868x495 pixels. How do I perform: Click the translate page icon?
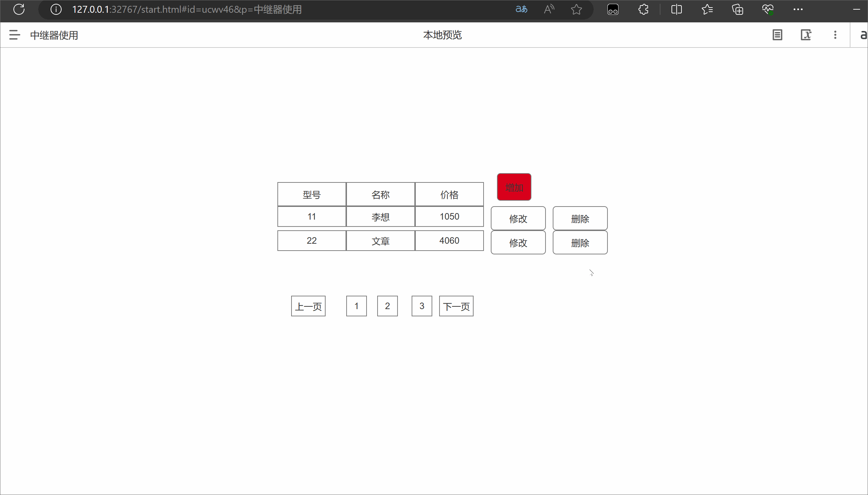pyautogui.click(x=521, y=9)
